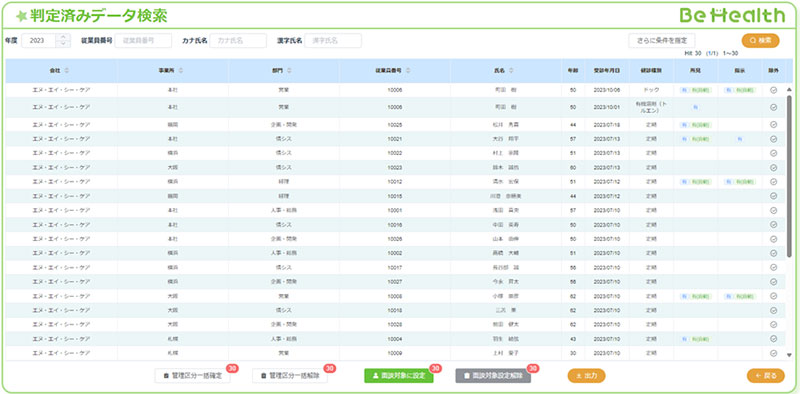Image resolution: width=800 pixels, height=394 pixels.
Task: Click the 除外 check icon for the 2023/10/01 row
Action: coord(773,107)
